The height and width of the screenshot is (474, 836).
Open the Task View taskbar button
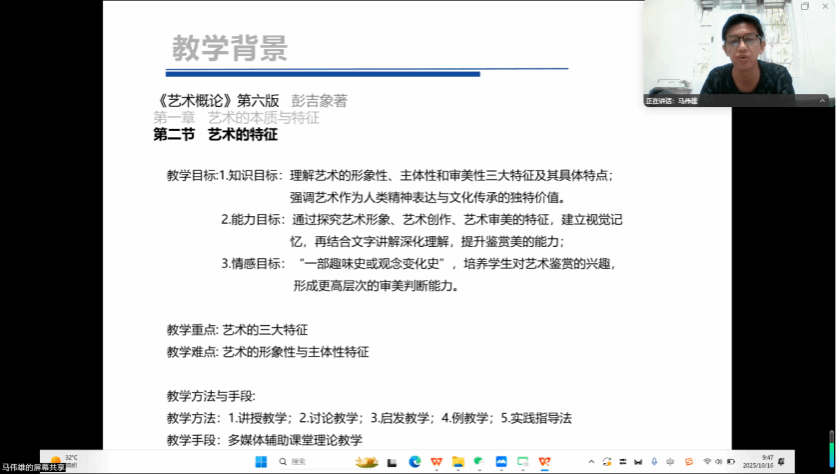[x=392, y=461]
